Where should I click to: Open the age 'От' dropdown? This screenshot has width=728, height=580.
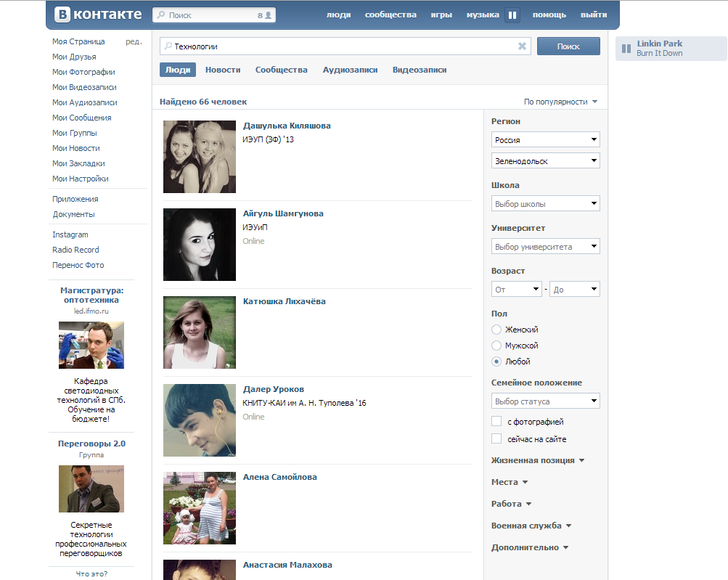tap(516, 289)
